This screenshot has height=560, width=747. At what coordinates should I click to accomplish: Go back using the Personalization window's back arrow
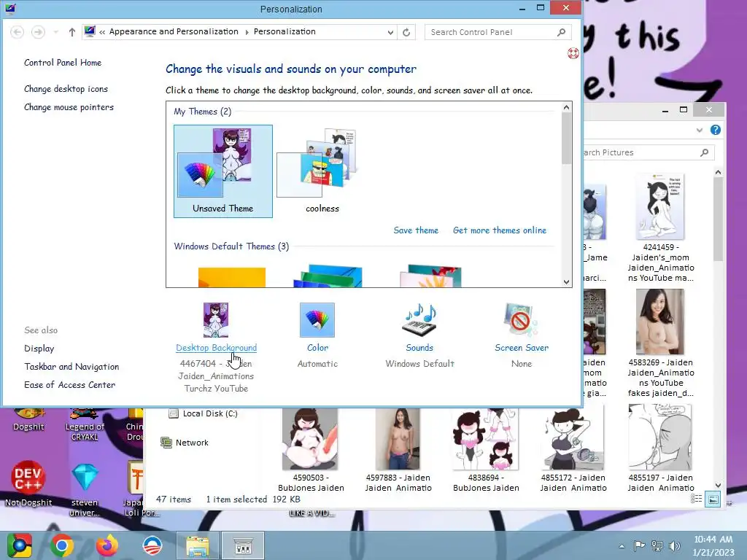18,32
